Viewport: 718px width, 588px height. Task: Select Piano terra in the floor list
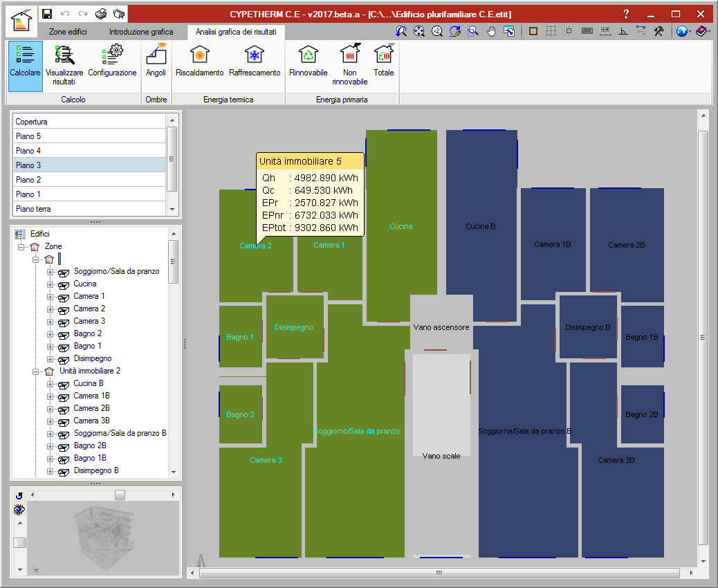90,209
